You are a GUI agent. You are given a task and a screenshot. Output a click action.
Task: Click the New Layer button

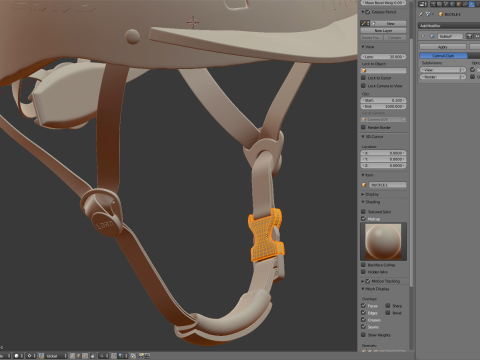383,30
